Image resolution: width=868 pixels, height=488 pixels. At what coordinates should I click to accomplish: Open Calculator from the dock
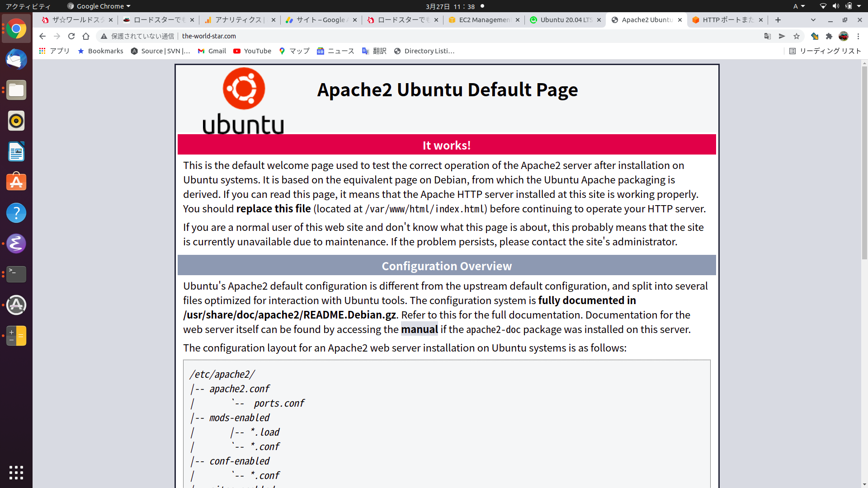16,336
